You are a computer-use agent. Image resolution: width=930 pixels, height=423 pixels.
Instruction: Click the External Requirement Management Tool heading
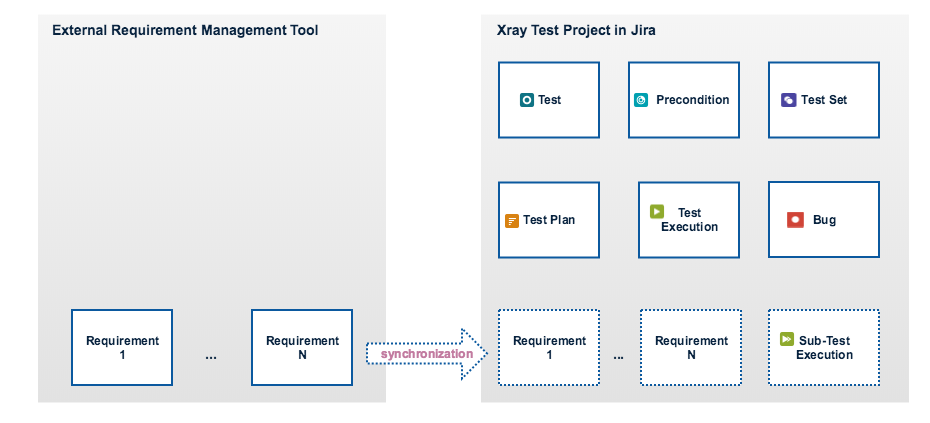(185, 30)
